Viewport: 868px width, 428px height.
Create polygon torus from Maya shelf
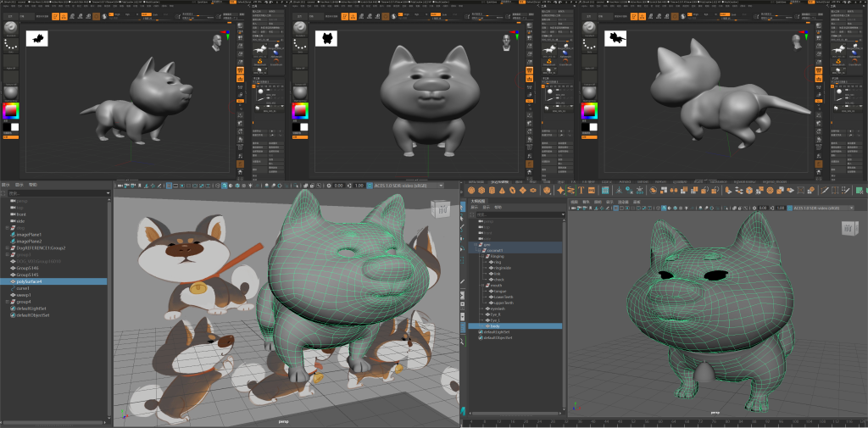click(x=512, y=190)
